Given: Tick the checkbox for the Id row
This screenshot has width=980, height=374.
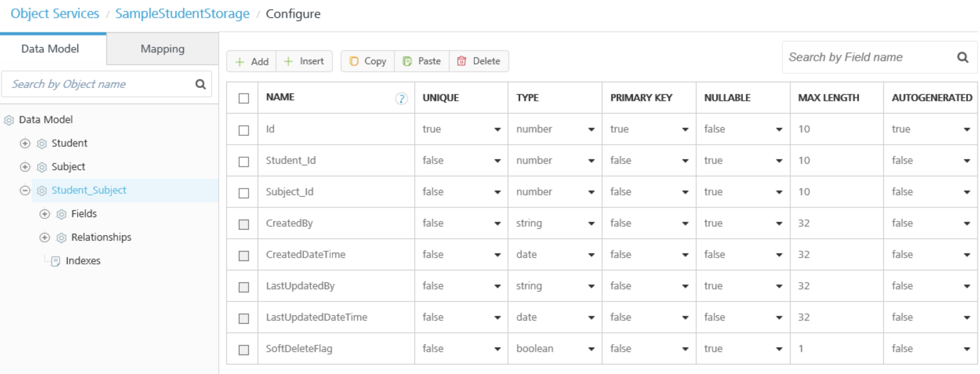Looking at the screenshot, I should coord(244,130).
